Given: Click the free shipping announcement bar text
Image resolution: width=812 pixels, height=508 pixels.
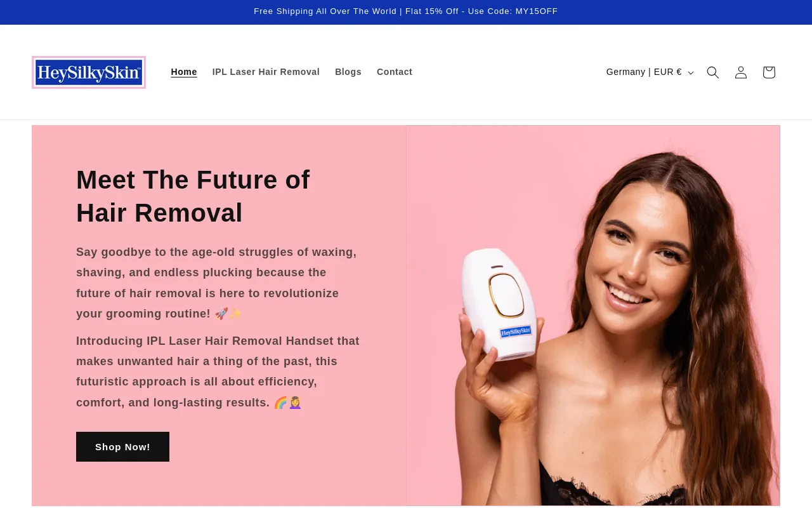Looking at the screenshot, I should [x=406, y=11].
